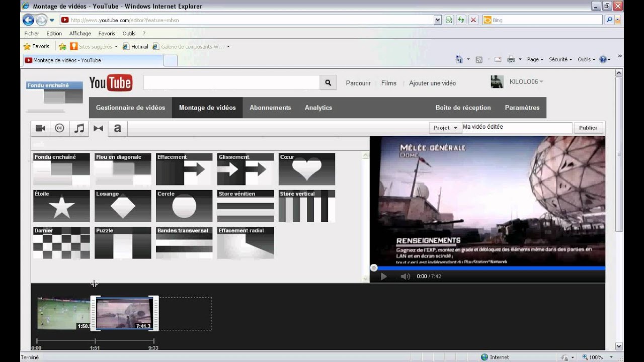Click the compatibility view icon
Screen dimensions: 644x362
coord(448,20)
